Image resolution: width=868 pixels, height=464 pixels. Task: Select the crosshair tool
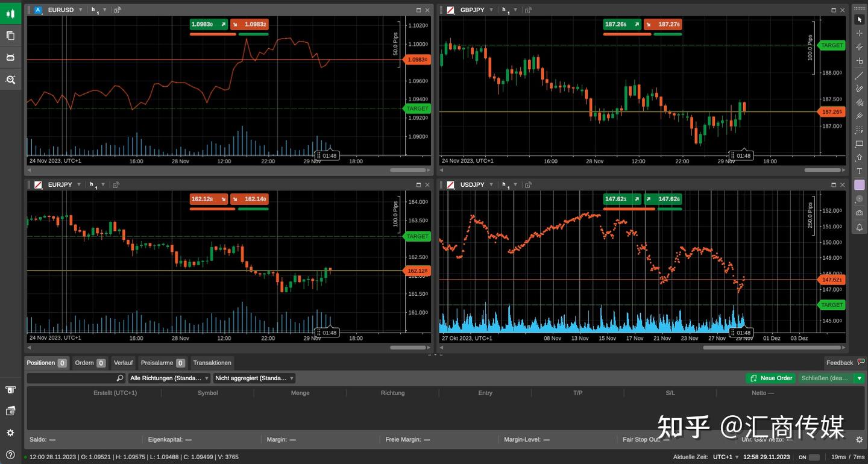pyautogui.click(x=860, y=33)
